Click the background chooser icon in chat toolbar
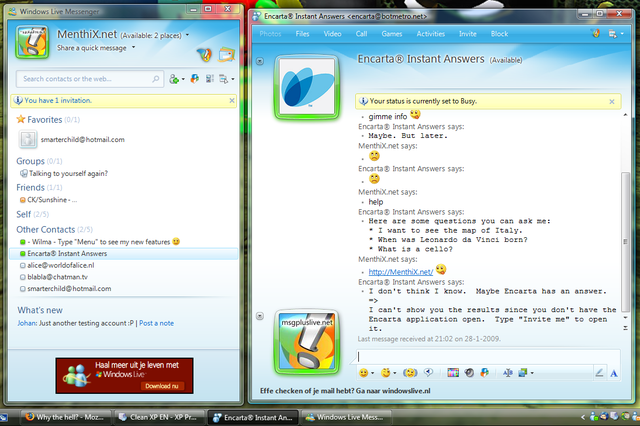 [x=522, y=373]
